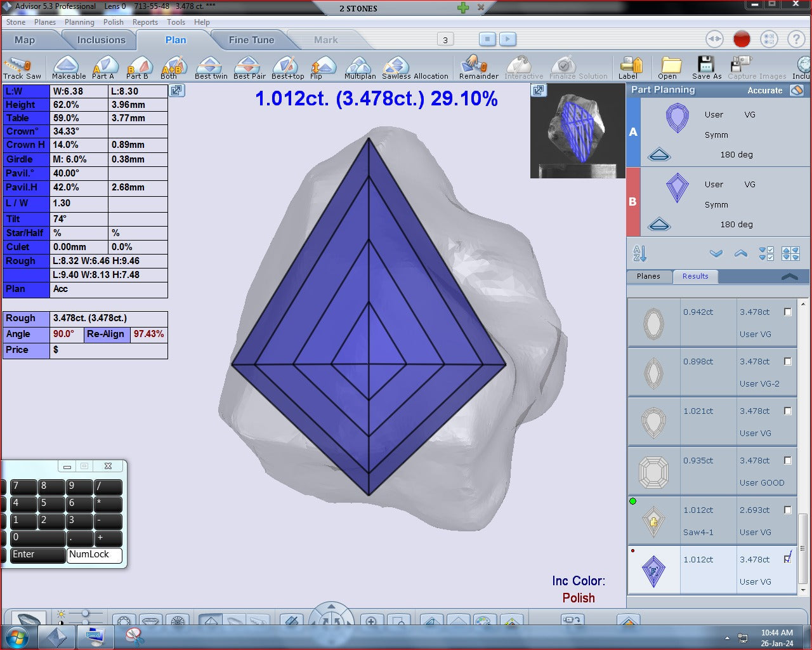Click the move down chevron arrow

(716, 254)
